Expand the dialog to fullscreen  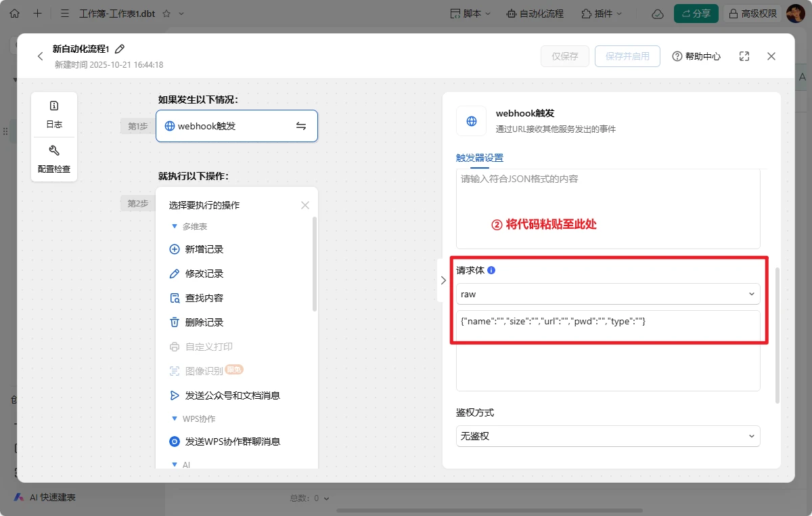click(744, 56)
